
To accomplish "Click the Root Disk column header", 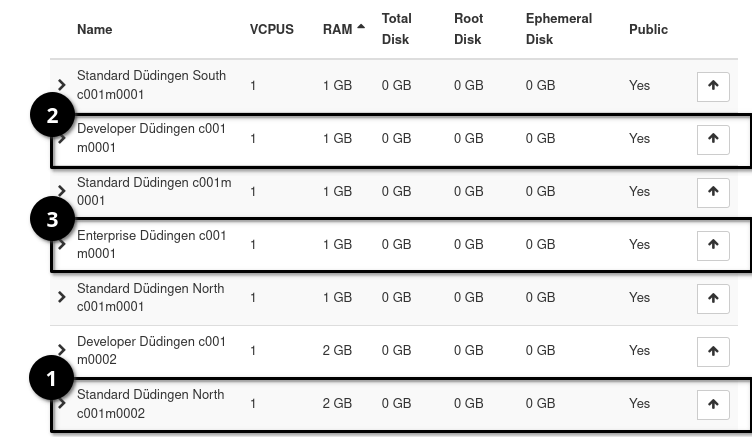I will (x=468, y=29).
